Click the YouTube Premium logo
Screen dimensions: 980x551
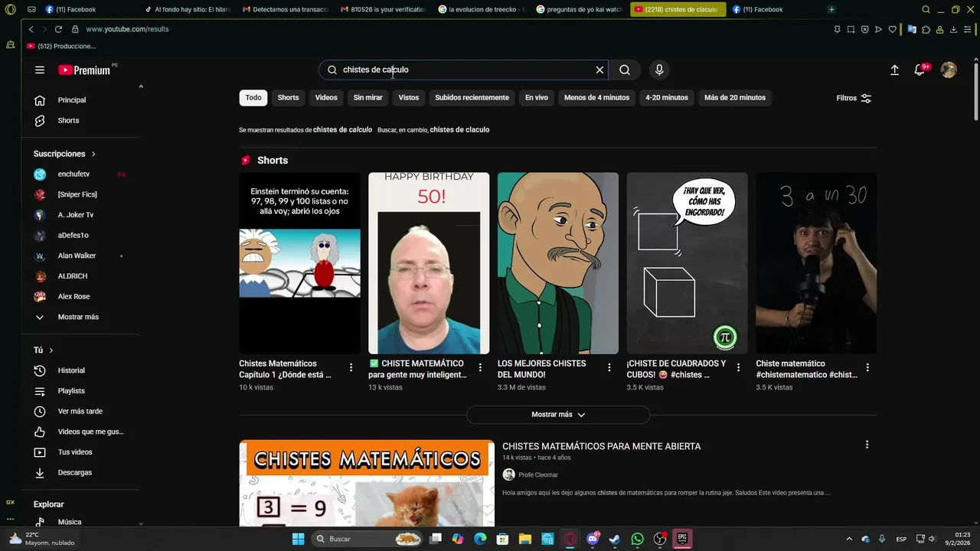point(84,70)
